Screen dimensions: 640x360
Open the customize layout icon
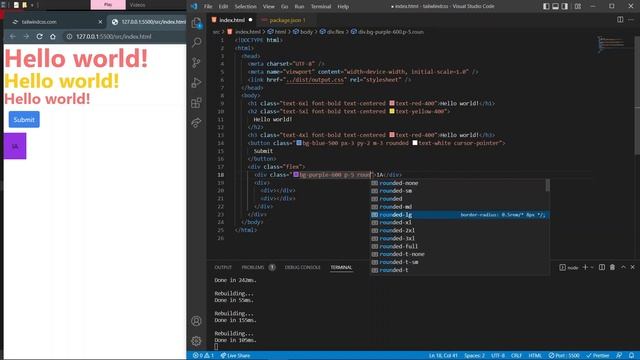point(578,6)
